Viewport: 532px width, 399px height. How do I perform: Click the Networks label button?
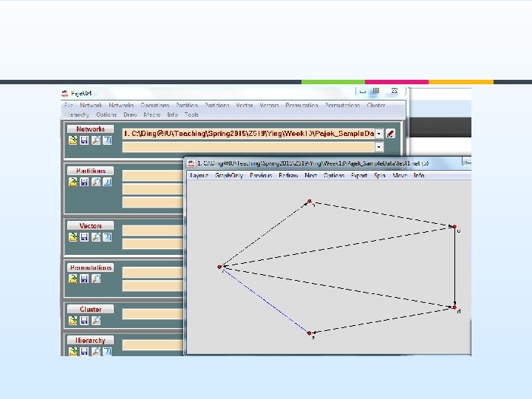(x=90, y=129)
